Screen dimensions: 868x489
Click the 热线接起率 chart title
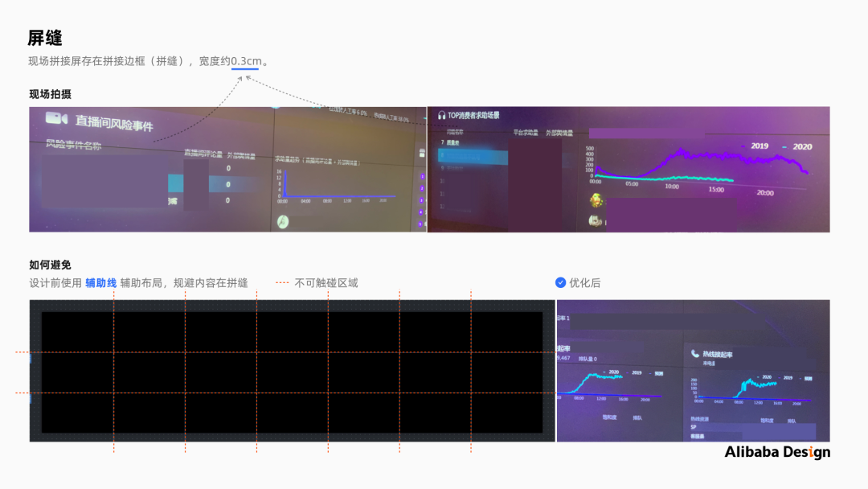[718, 355]
